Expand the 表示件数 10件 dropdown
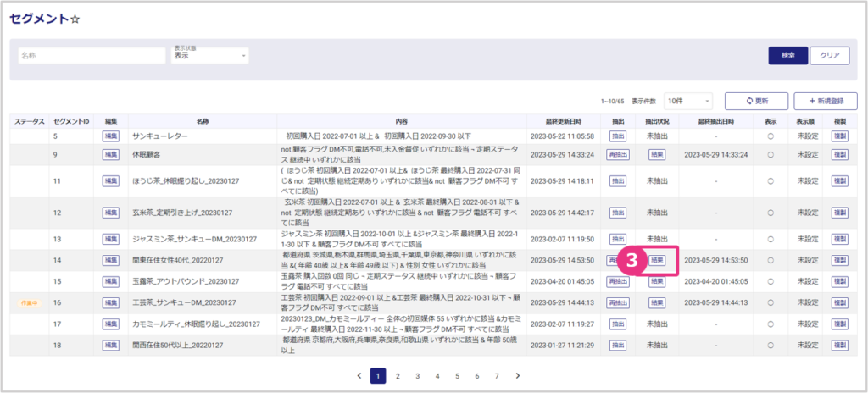 [x=688, y=101]
